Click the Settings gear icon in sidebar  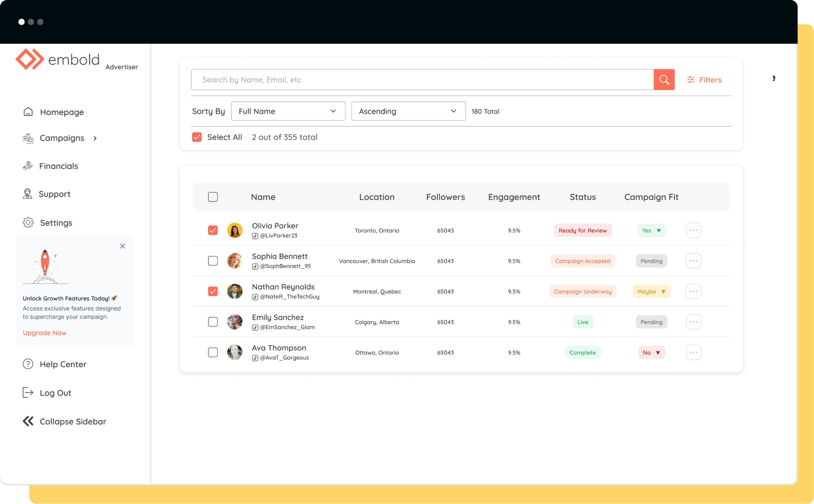tap(28, 223)
